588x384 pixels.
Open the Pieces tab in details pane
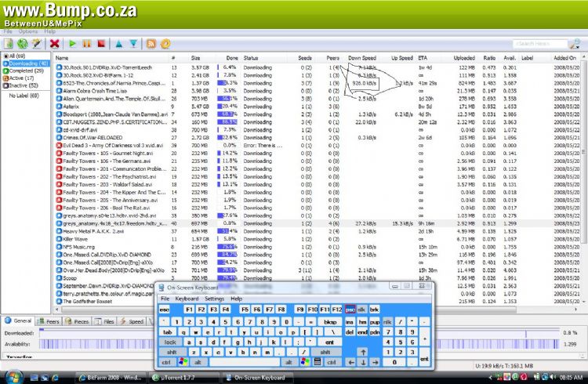[x=78, y=321]
